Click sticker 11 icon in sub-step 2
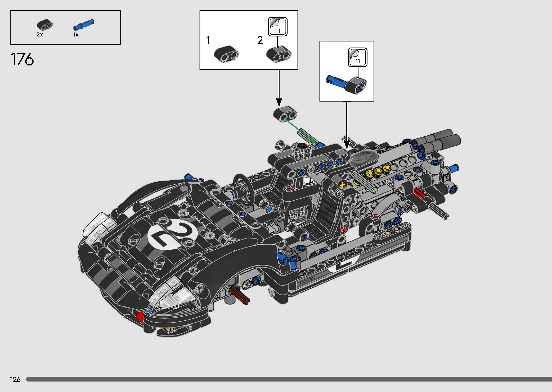The image size is (552, 392). pos(278,27)
